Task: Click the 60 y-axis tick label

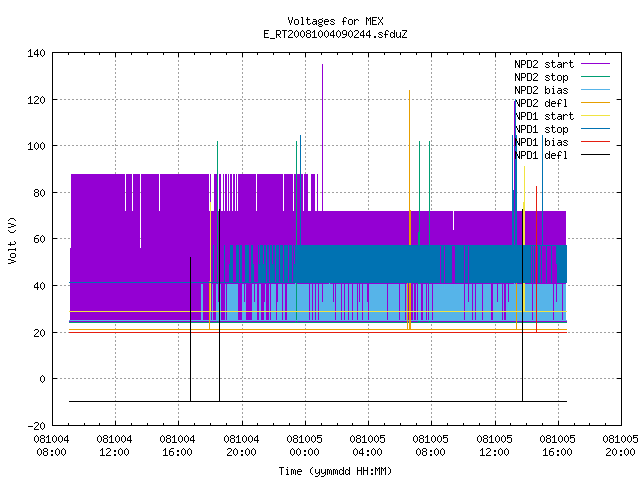Action: (39, 239)
